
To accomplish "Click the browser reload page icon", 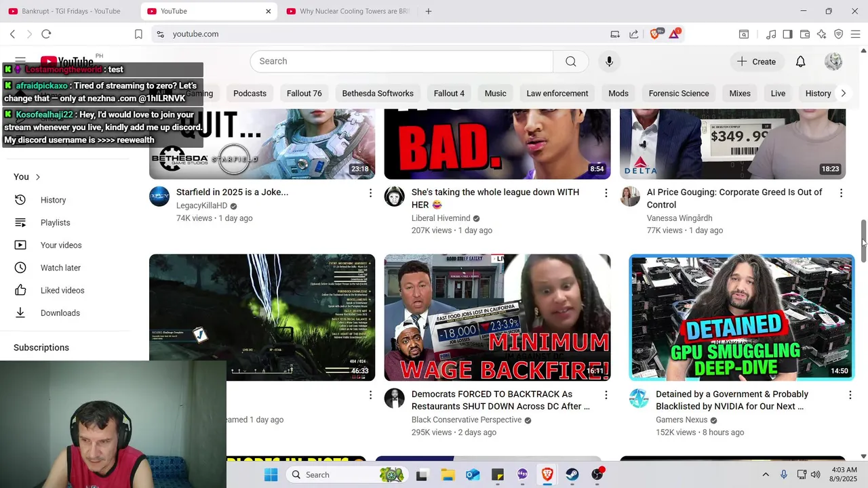I will (46, 34).
